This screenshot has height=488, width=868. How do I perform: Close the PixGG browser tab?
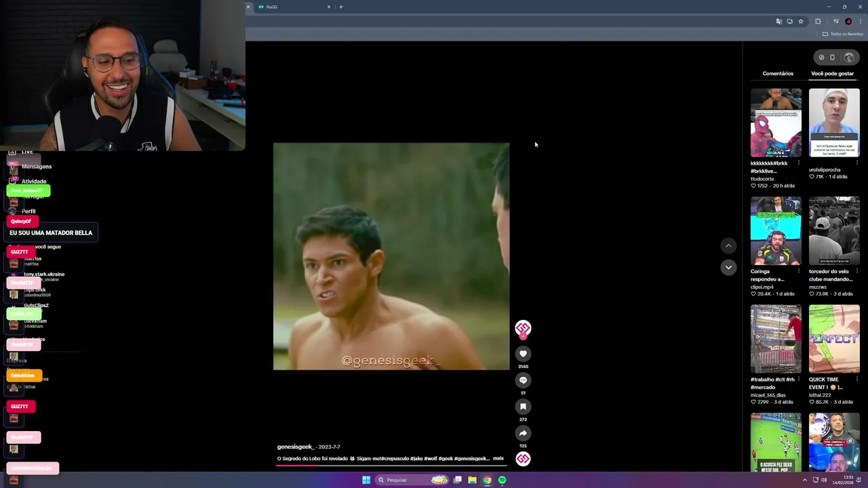point(329,7)
